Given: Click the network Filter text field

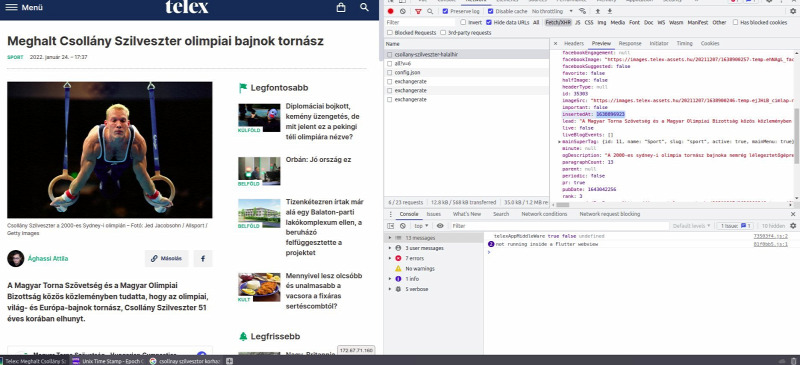Looking at the screenshot, I should click(x=419, y=22).
